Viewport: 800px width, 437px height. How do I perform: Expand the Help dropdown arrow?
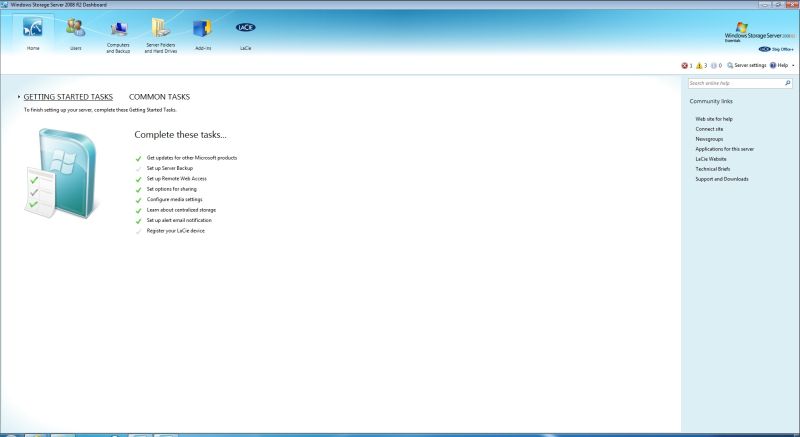793,66
